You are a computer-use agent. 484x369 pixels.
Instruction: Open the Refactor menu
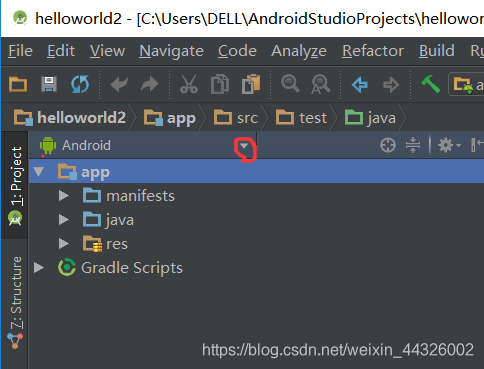pos(373,51)
